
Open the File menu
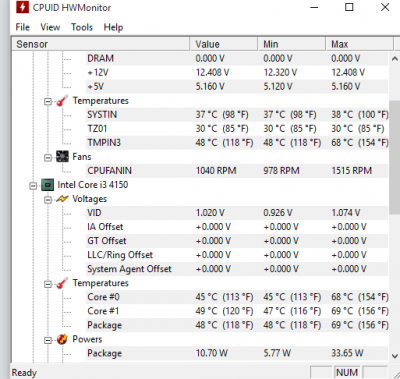[23, 27]
